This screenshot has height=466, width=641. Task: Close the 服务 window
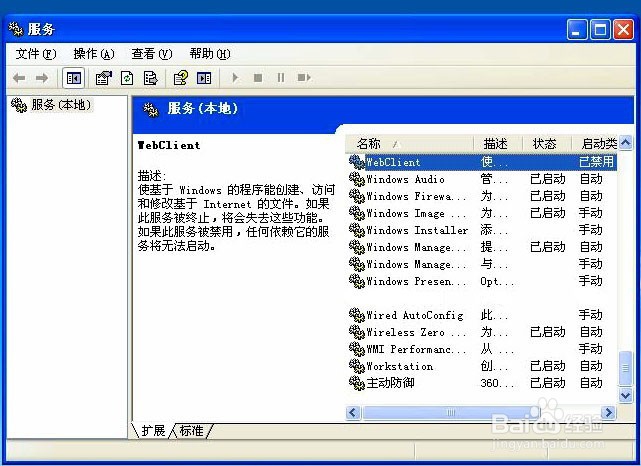coord(623,29)
